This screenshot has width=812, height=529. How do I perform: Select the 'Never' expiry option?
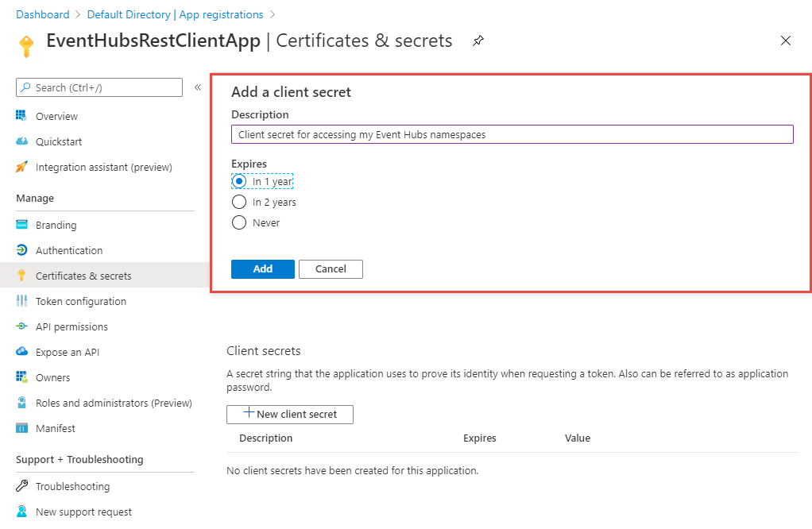click(x=239, y=222)
